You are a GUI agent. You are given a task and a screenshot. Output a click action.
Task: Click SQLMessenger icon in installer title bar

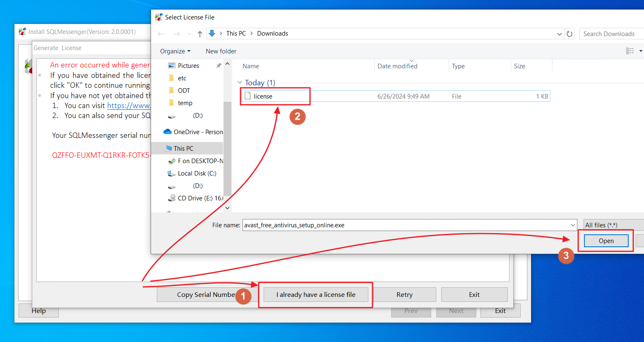pyautogui.click(x=22, y=31)
